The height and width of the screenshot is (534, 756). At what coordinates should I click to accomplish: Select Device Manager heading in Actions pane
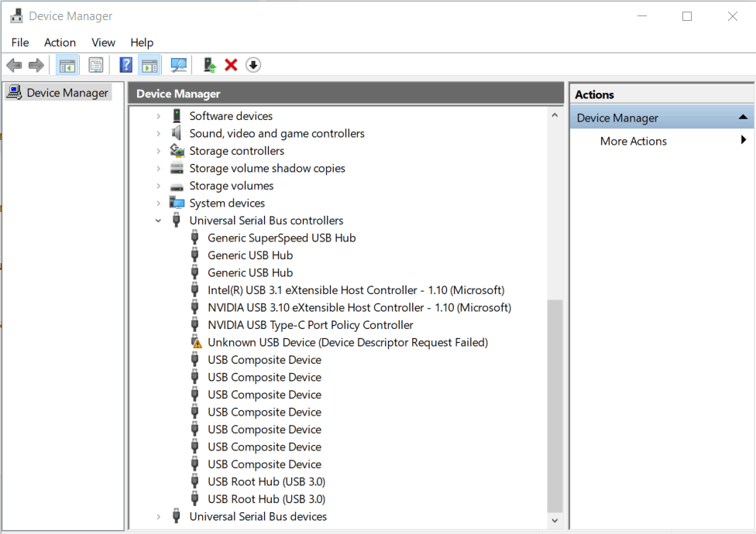coord(661,118)
